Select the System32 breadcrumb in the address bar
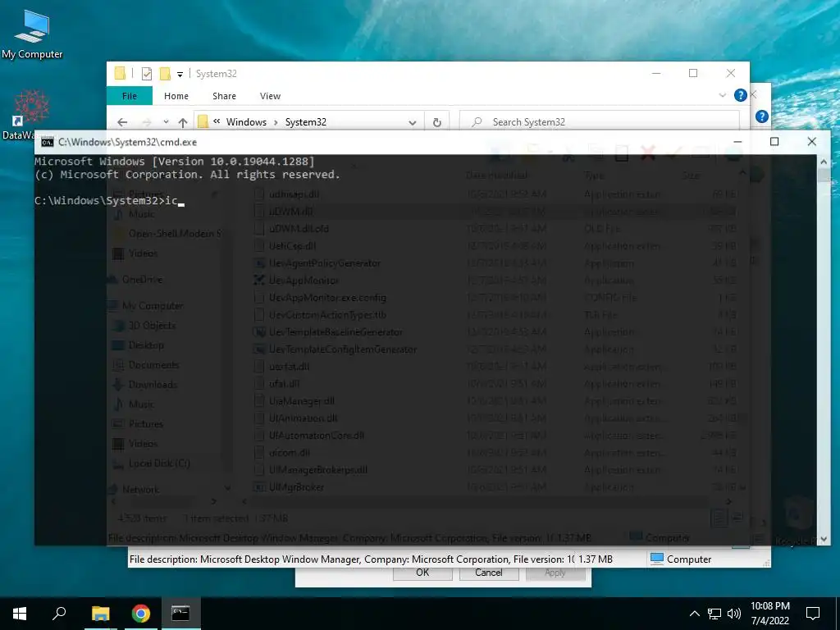 pyautogui.click(x=306, y=122)
